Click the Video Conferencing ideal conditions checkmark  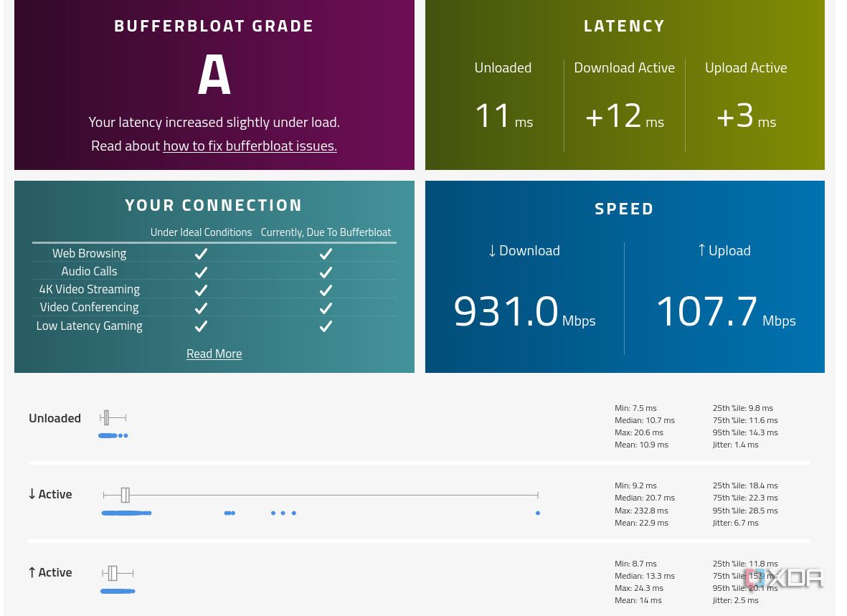(x=201, y=308)
